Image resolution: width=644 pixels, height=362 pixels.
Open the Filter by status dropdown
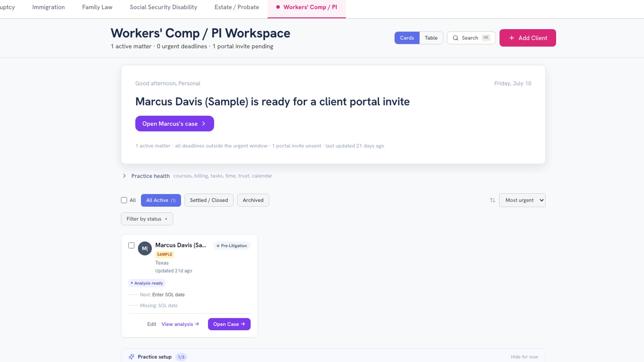pos(147,219)
